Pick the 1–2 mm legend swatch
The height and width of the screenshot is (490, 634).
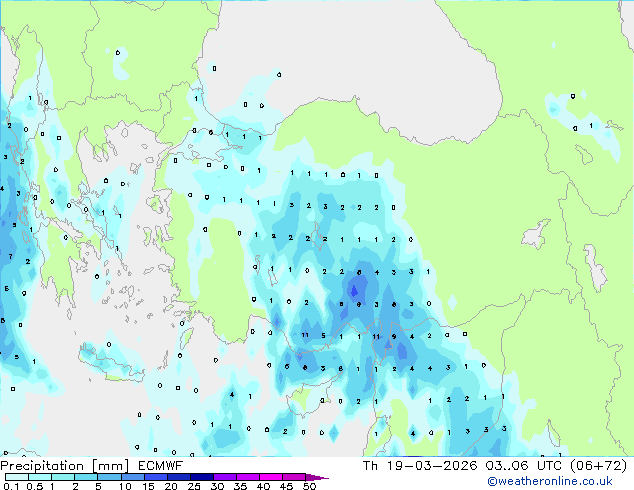pos(63,477)
